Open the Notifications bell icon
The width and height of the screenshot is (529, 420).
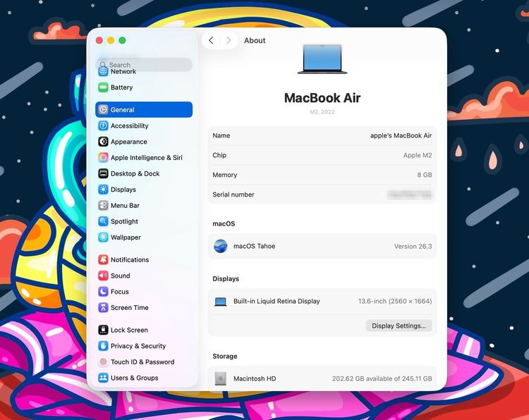pyautogui.click(x=103, y=259)
